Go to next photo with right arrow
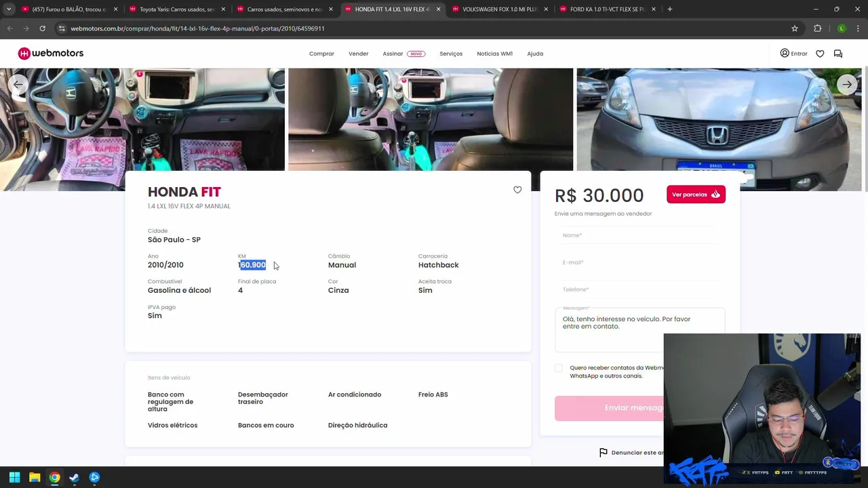Image resolution: width=868 pixels, height=488 pixels. (x=847, y=85)
